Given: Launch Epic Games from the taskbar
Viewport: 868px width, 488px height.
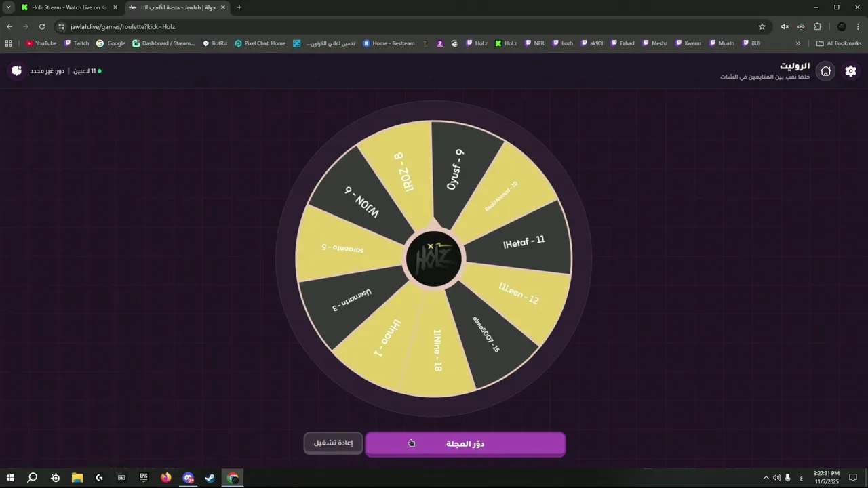Looking at the screenshot, I should pyautogui.click(x=144, y=478).
